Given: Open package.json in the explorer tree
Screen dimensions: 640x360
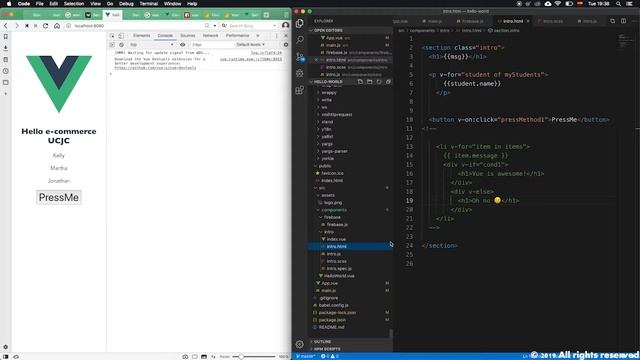Looking at the screenshot, I should tap(332, 320).
